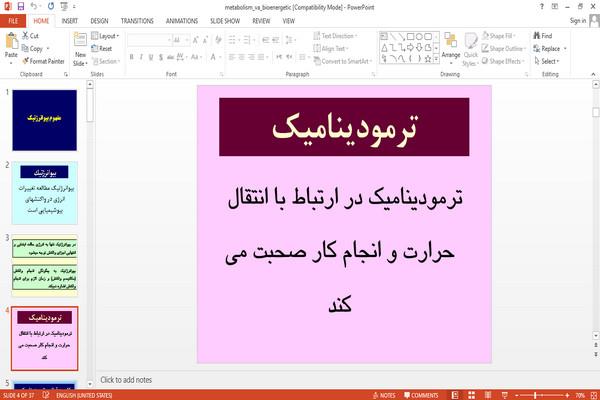600x400 pixels.
Task: Expand the Section dropdown
Action: (106, 61)
